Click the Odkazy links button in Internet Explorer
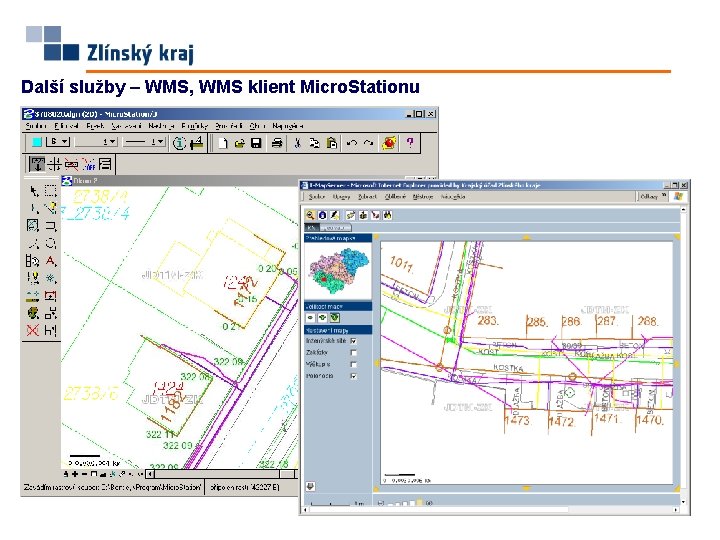Image resolution: width=720 pixels, height=540 pixels. pyautogui.click(x=649, y=196)
